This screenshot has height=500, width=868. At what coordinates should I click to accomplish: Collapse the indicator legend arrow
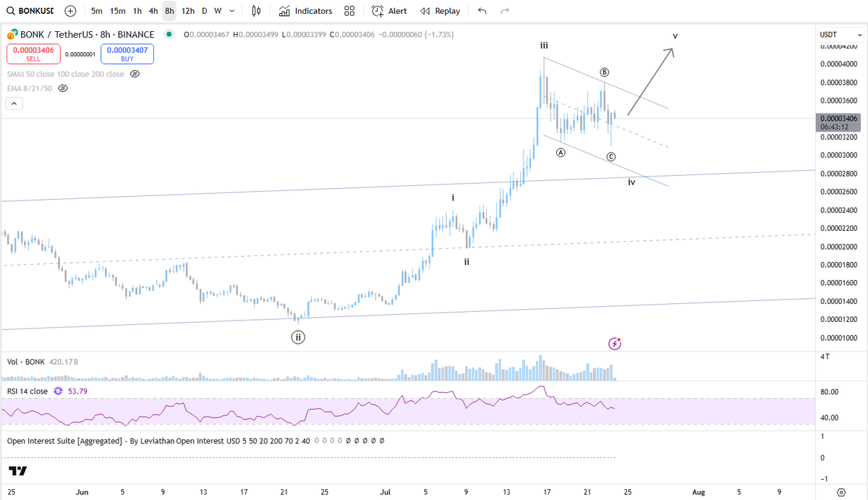click(x=14, y=103)
